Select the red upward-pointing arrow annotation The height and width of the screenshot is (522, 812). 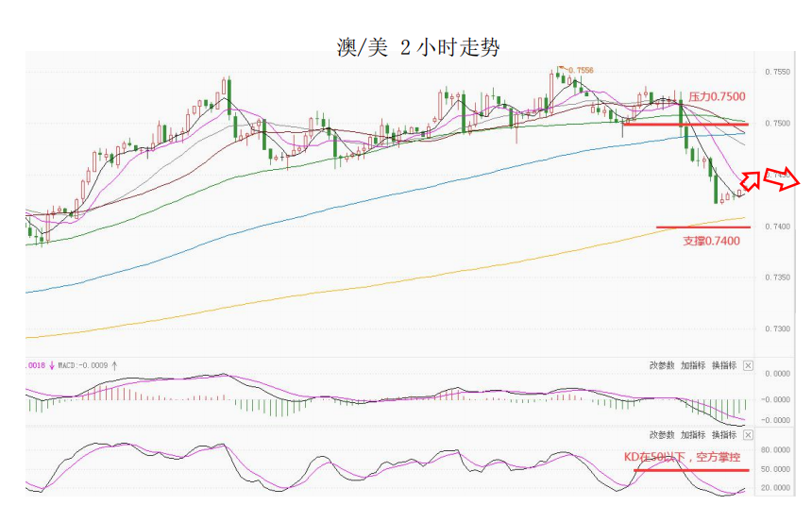click(x=752, y=178)
